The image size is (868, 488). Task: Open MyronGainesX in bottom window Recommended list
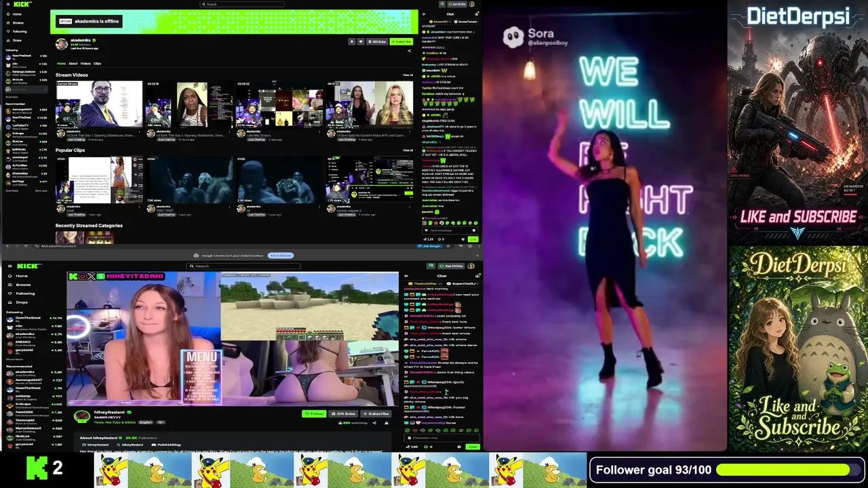(x=34, y=428)
